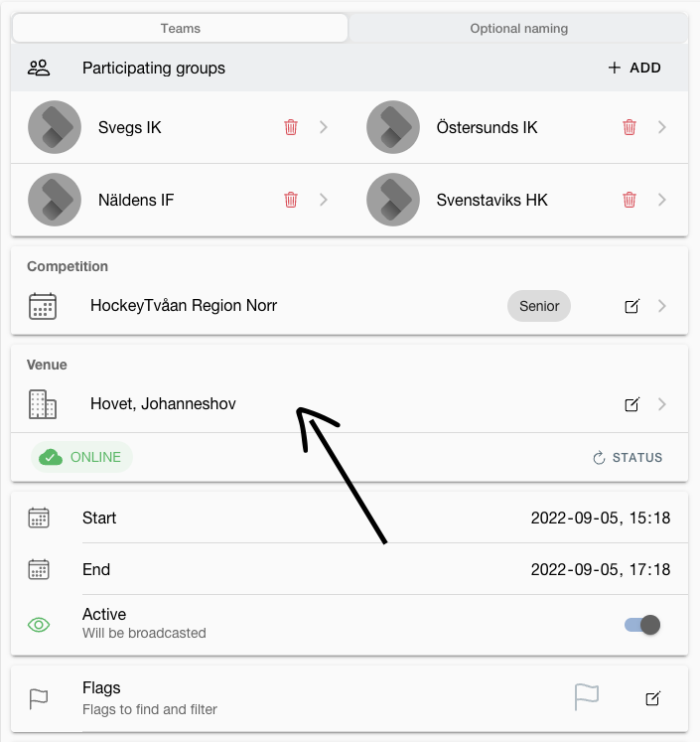Expand Östersunds IK with chevron

pyautogui.click(x=662, y=127)
